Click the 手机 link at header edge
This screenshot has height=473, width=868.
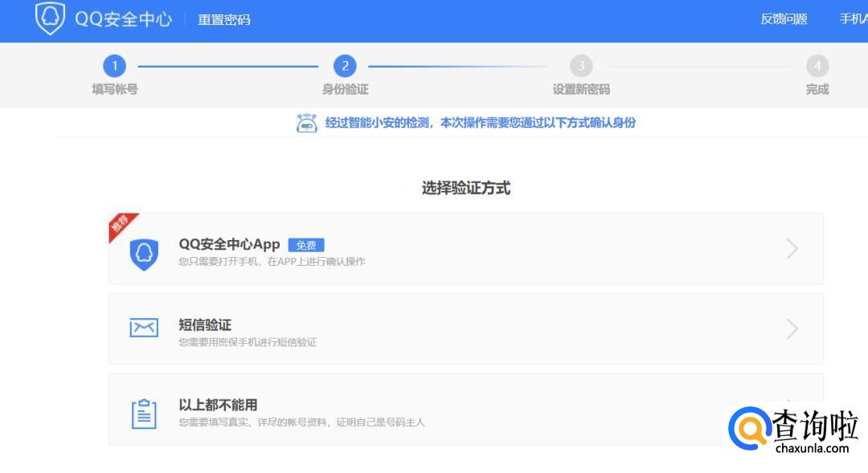(854, 18)
